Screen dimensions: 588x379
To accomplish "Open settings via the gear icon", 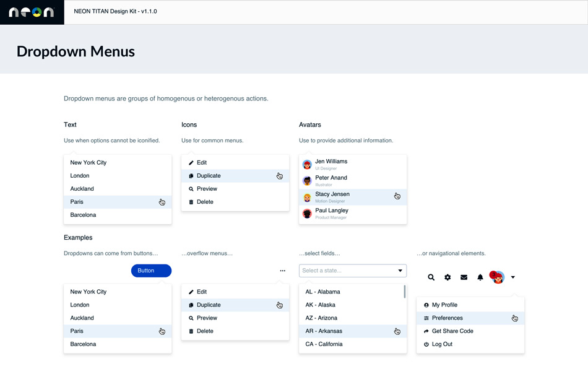I will pos(447,277).
